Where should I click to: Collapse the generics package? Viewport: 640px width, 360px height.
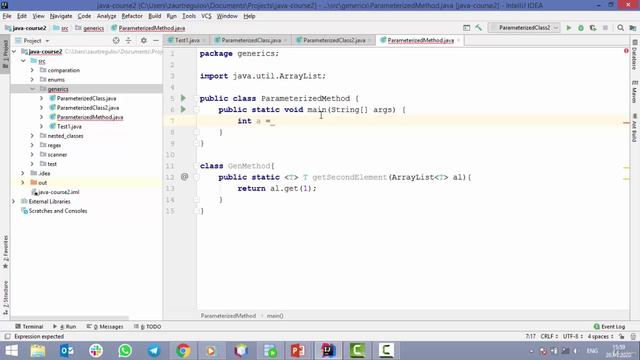coord(32,89)
